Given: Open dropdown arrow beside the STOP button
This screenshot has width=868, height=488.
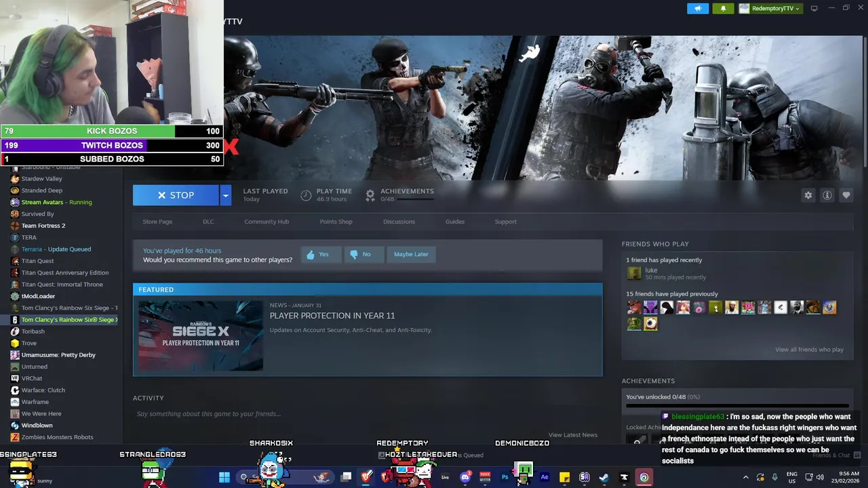Looking at the screenshot, I should [226, 195].
